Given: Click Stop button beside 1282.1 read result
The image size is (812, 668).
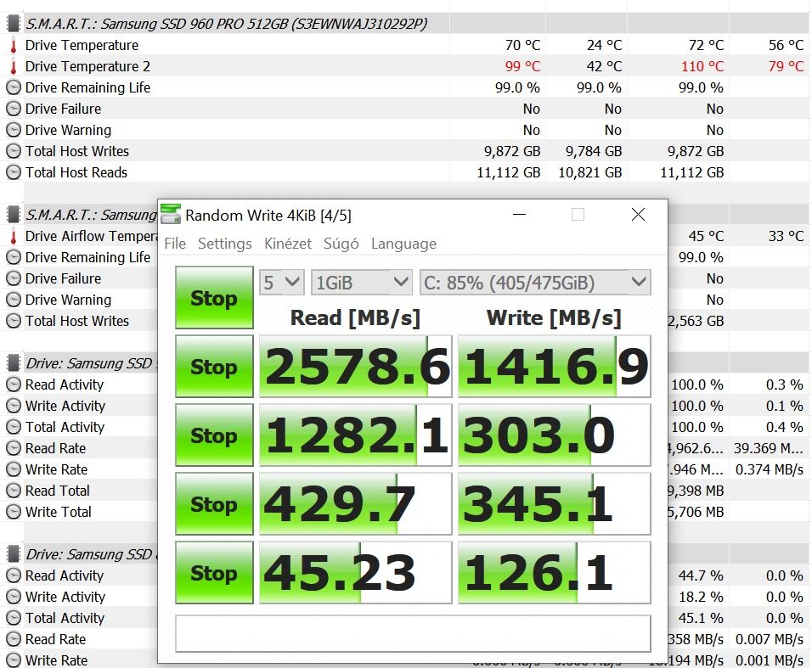Looking at the screenshot, I should click(x=214, y=435).
